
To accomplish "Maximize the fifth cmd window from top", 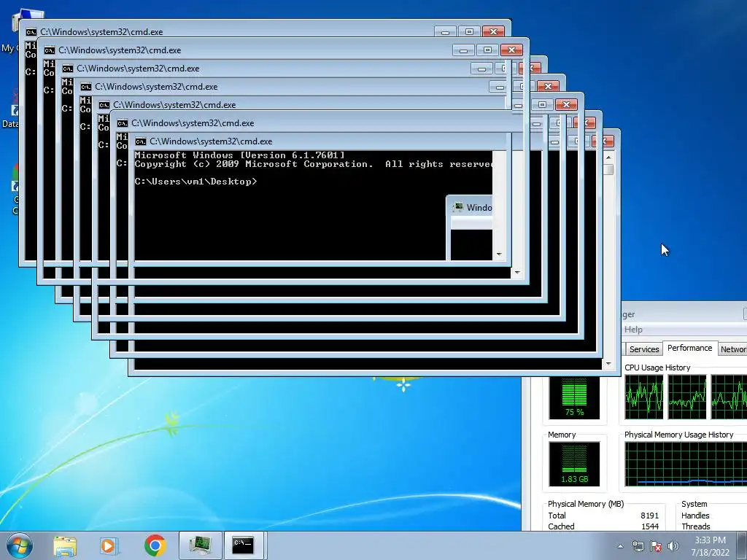I will [x=542, y=105].
